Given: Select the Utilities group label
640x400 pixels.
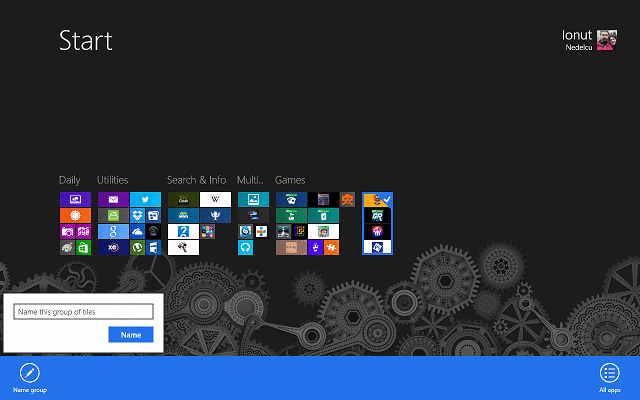Looking at the screenshot, I should [112, 180].
